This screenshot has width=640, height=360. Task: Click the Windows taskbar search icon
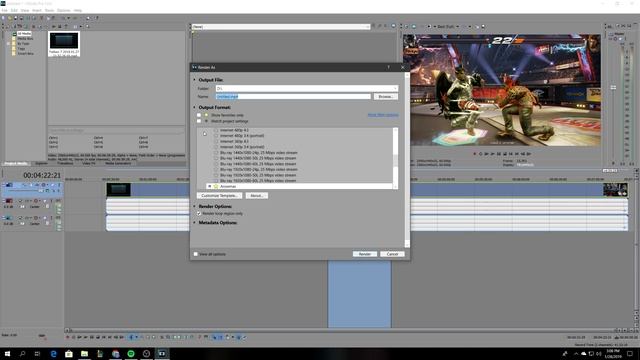tap(22, 353)
